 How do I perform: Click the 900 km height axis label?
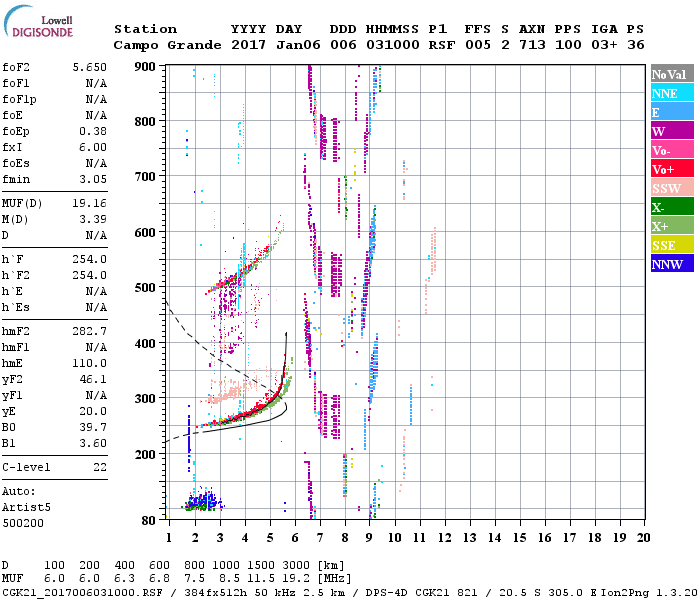[145, 66]
